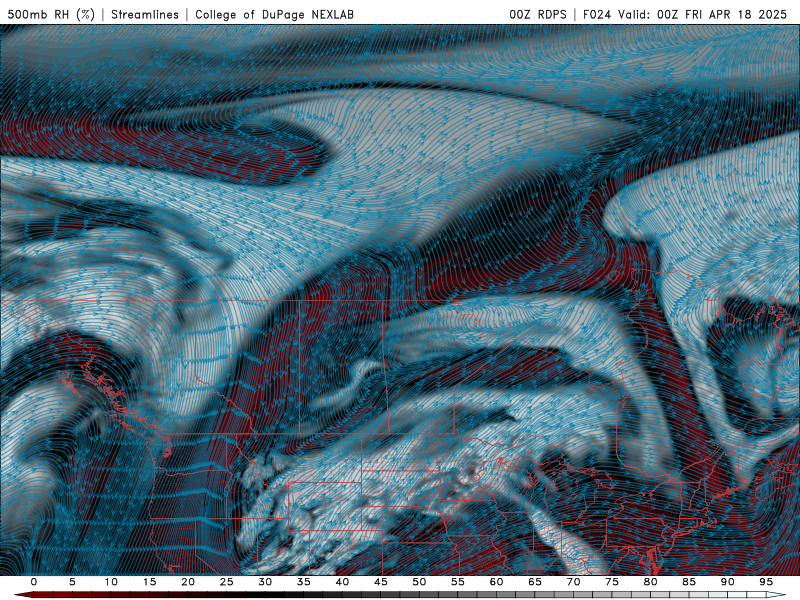This screenshot has height=600, width=800.
Task: Click the dark red low-humidity end of the colorbar
Action: click(26, 595)
